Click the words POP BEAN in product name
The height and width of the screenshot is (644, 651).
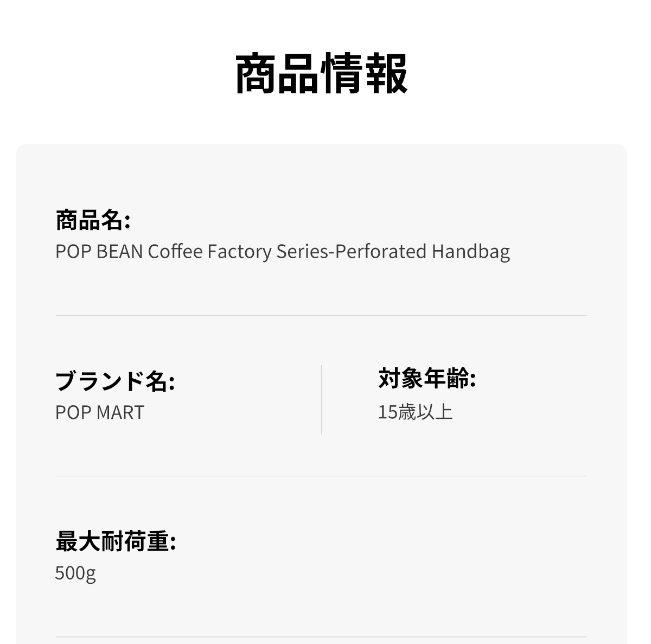99,252
